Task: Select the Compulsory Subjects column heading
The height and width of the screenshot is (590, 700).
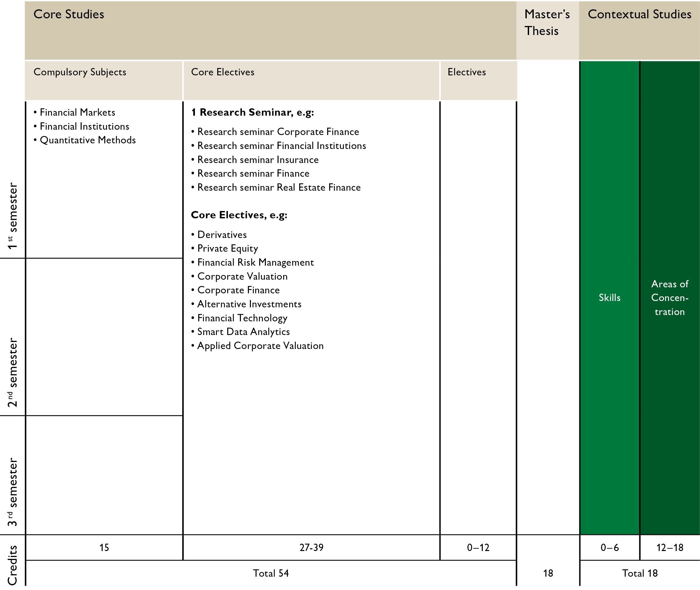Action: [80, 72]
